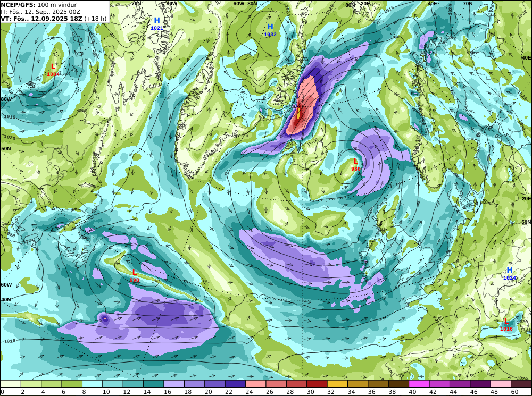Select the 'IT: Fös.. 12. Sep.. 2025 00Z' line
The image size is (532, 396).
pos(40,12)
